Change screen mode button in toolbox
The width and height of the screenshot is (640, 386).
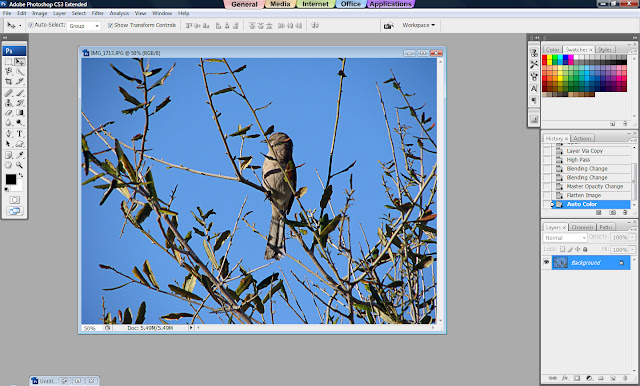pos(15,211)
